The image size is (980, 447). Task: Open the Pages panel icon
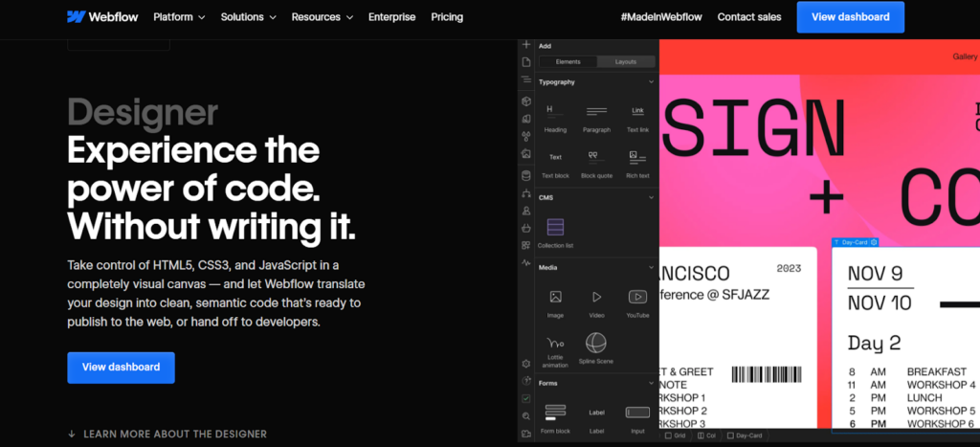point(526,62)
